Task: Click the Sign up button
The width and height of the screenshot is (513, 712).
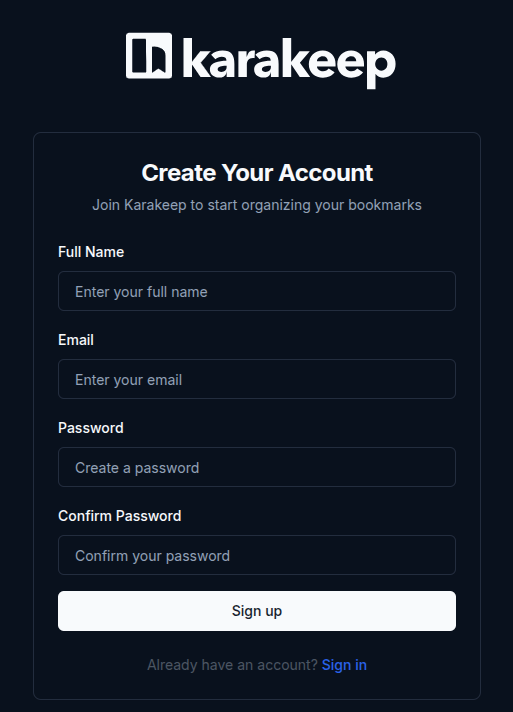Action: pos(257,611)
